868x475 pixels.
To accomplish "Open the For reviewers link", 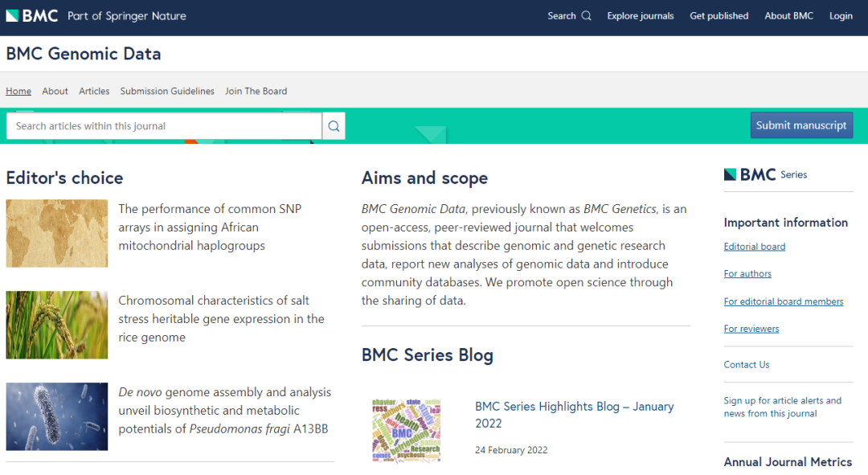I will pyautogui.click(x=751, y=329).
